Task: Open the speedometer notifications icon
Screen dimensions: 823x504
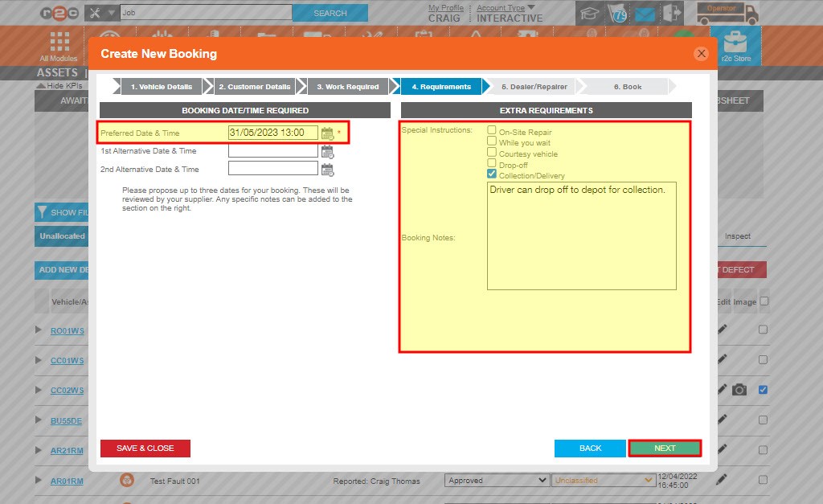Action: (617, 12)
